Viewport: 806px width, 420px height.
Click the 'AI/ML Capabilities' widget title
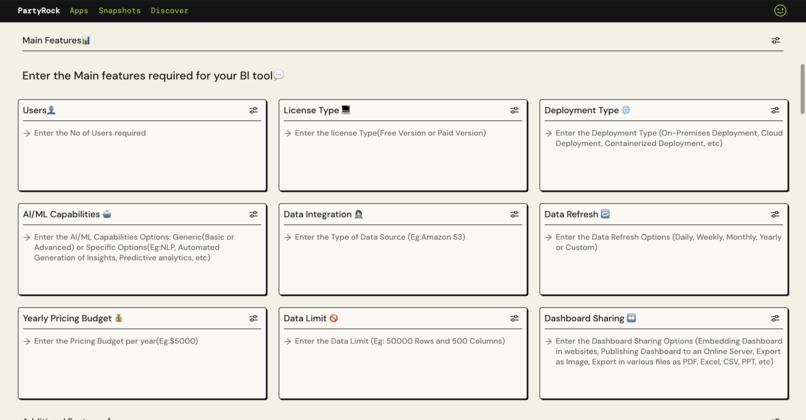(67, 214)
